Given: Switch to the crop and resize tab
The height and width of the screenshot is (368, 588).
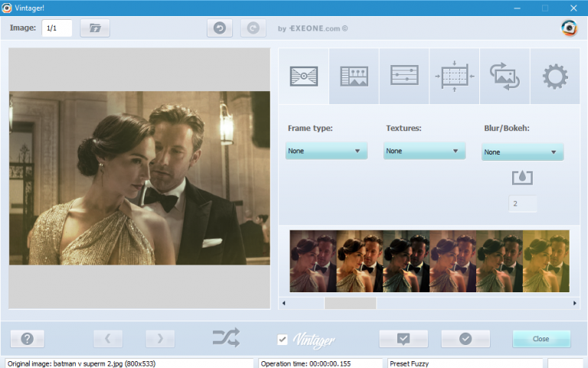Looking at the screenshot, I should pyautogui.click(x=455, y=76).
